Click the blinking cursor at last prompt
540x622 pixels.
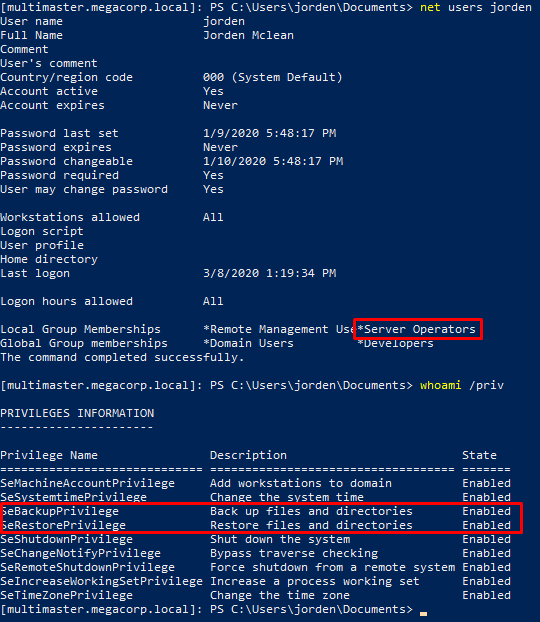tap(423, 614)
